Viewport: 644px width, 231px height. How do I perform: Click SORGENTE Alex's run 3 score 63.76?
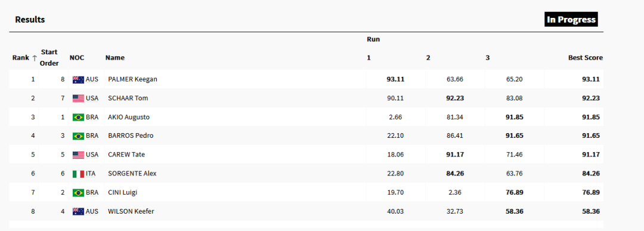[514, 174]
